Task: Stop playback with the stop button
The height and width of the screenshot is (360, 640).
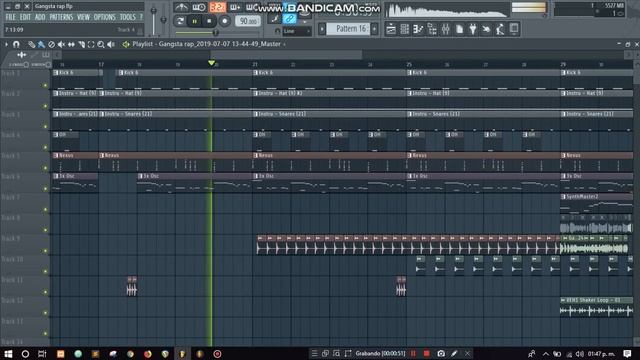Action: [x=209, y=21]
